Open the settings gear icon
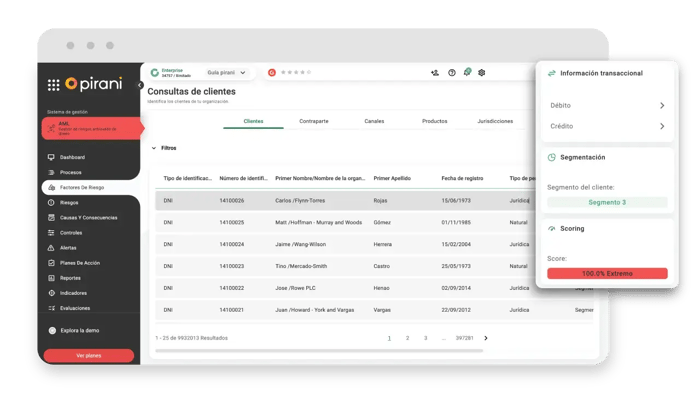Screen dimensions: 700x393 click(482, 73)
